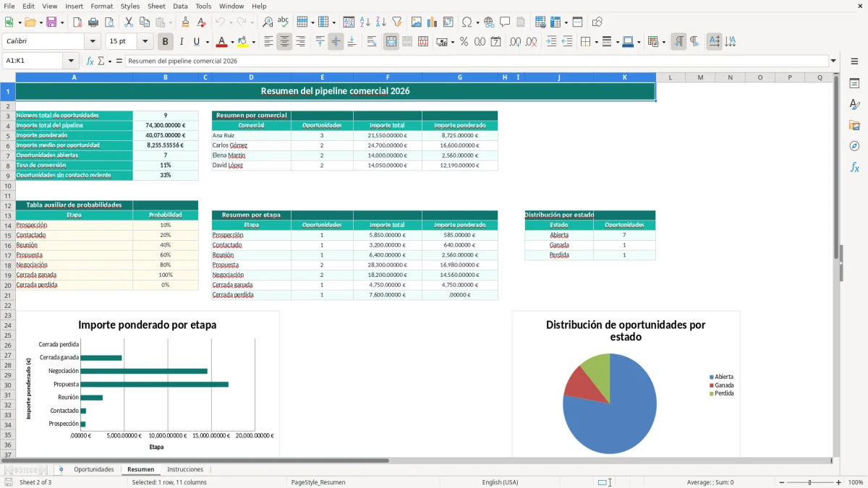Toggle the AutoFilter funnel icon
This screenshot has height=488, width=868.
coord(397,22)
